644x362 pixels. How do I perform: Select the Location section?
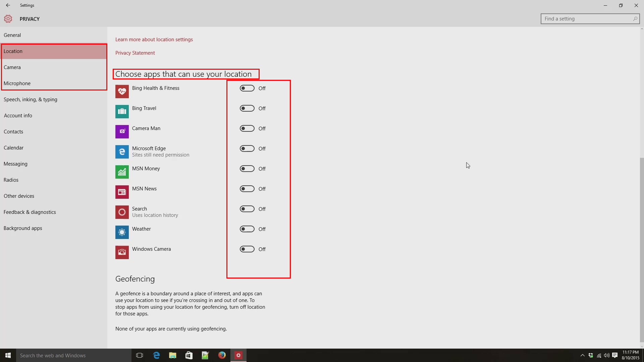coord(54,51)
